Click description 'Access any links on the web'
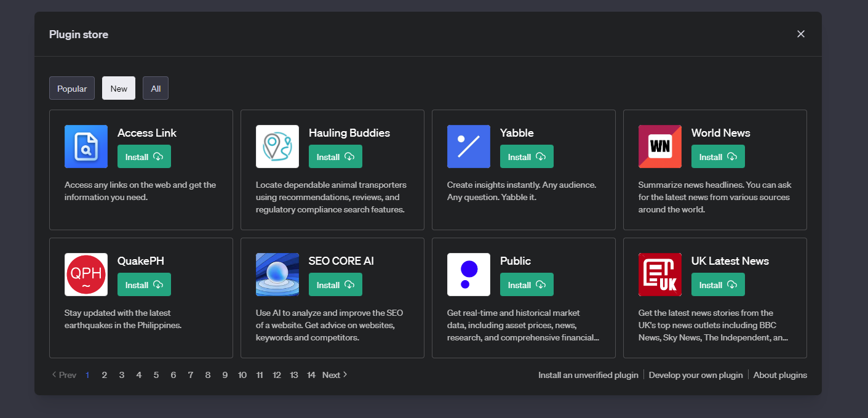 click(x=140, y=191)
